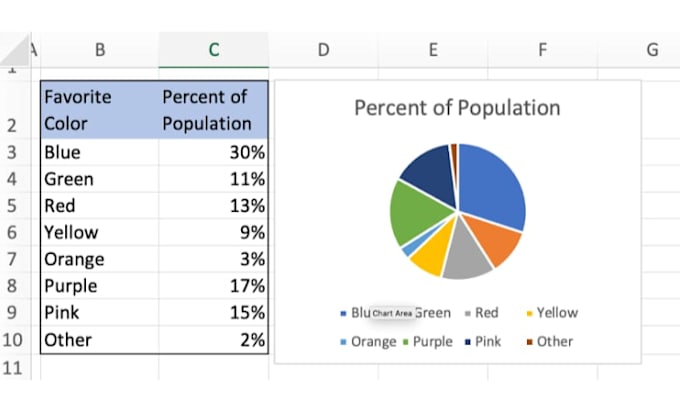Select the cell containing 'Purple'
The height and width of the screenshot is (411, 680).
pos(100,286)
